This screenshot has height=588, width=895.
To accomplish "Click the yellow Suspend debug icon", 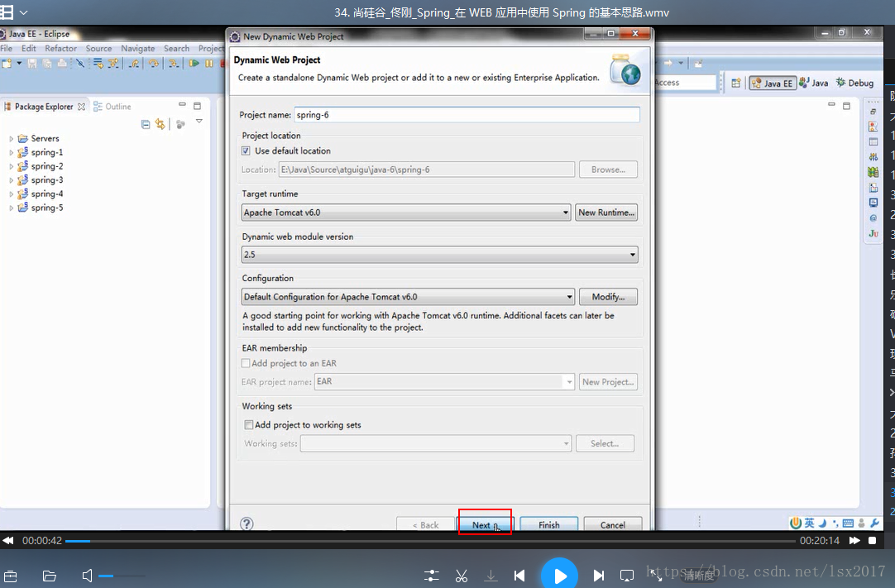I will point(209,64).
